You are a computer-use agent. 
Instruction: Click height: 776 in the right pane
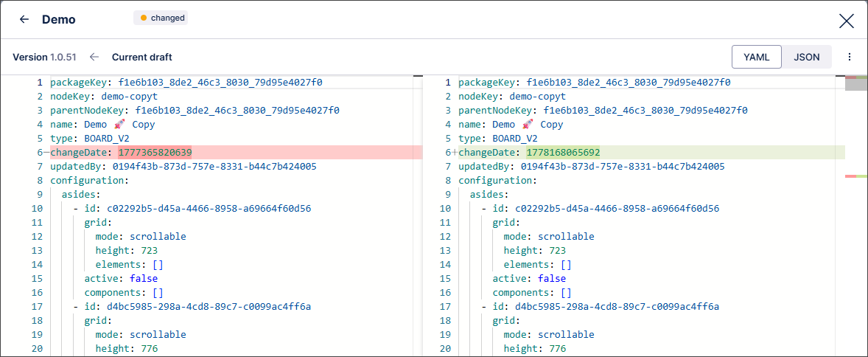(535, 348)
